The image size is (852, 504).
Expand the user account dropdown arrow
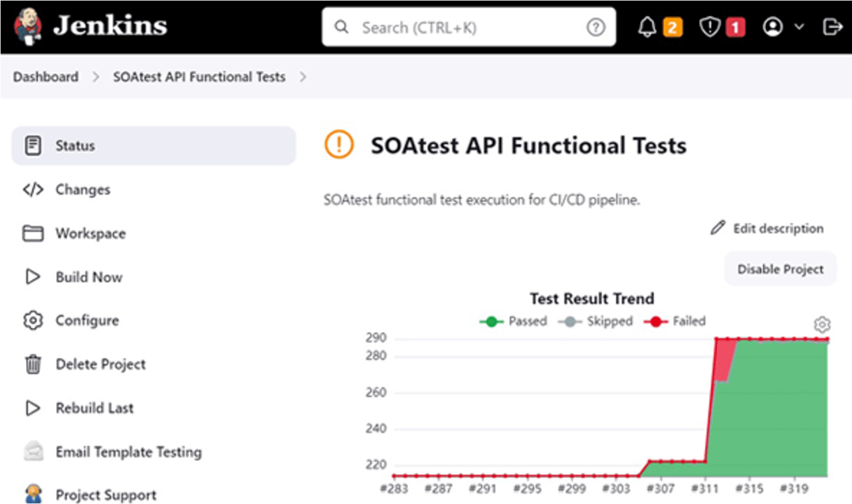coord(798,28)
